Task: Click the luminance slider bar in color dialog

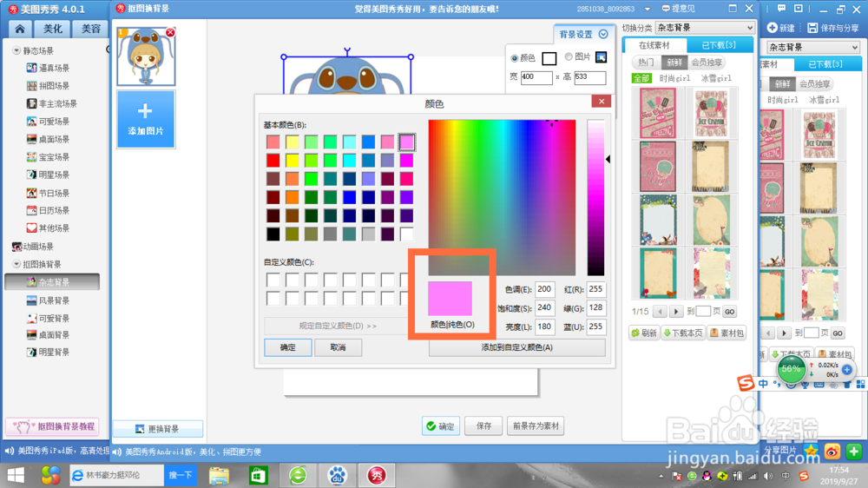Action: coord(595,197)
